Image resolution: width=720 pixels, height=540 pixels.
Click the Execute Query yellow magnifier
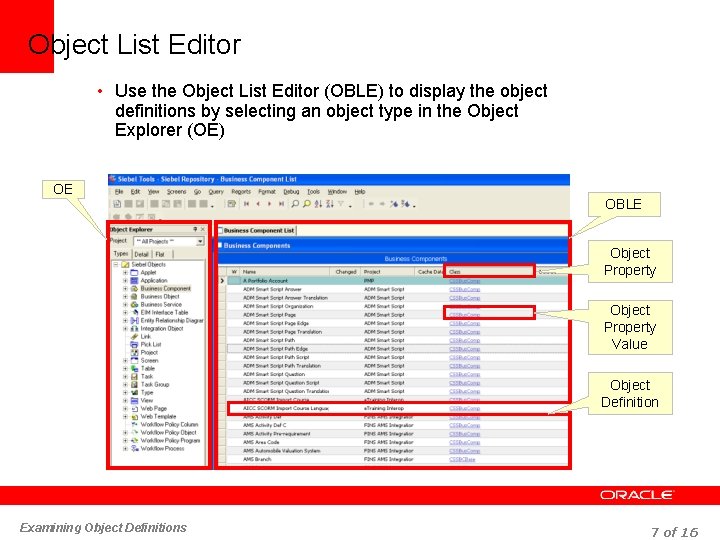[x=306, y=204]
